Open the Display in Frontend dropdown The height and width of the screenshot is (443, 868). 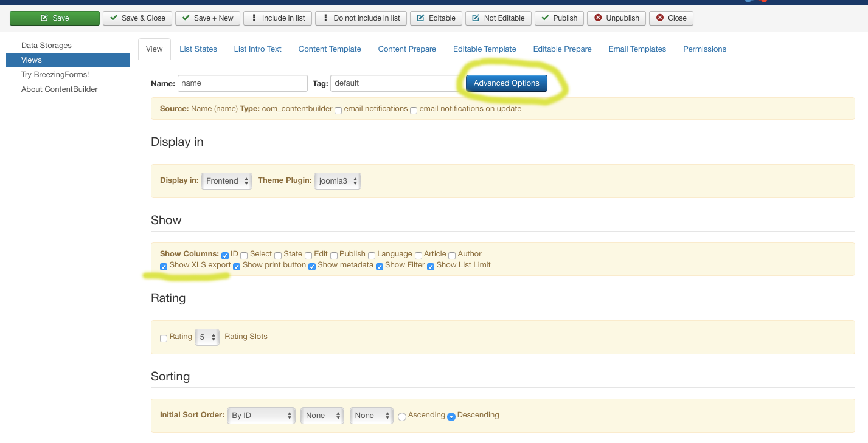point(226,181)
